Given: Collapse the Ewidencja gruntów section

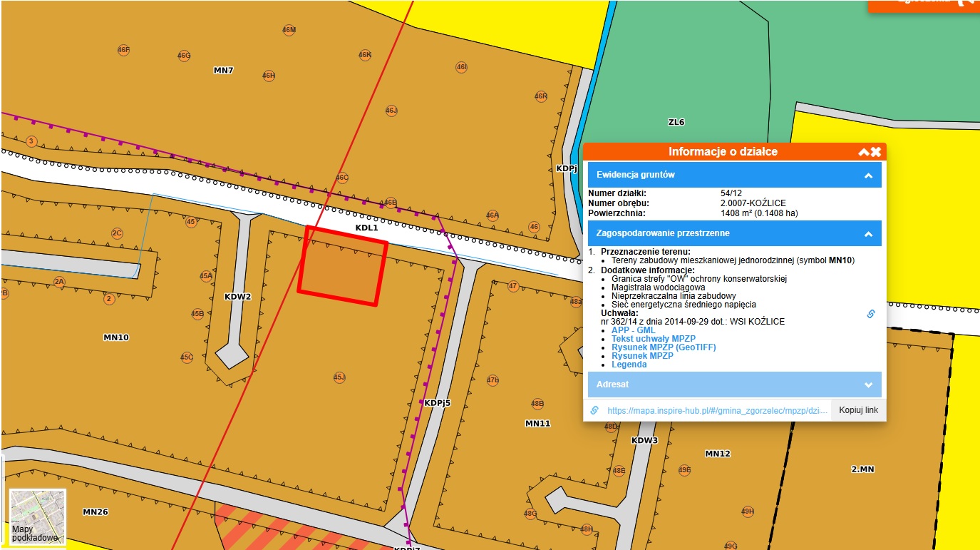Looking at the screenshot, I should [868, 175].
